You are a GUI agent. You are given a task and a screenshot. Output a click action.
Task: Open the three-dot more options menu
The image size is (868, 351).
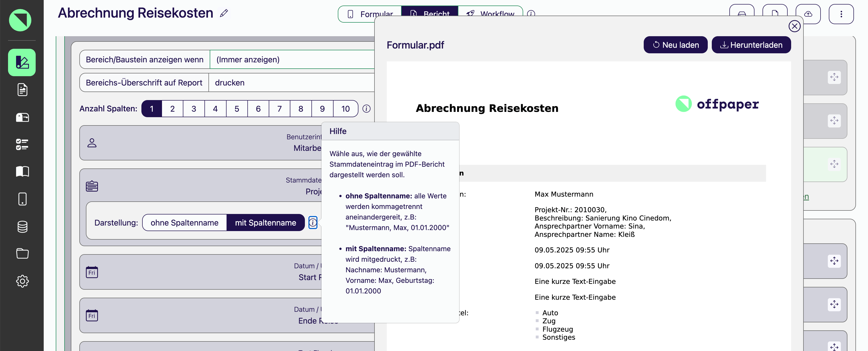click(x=841, y=14)
